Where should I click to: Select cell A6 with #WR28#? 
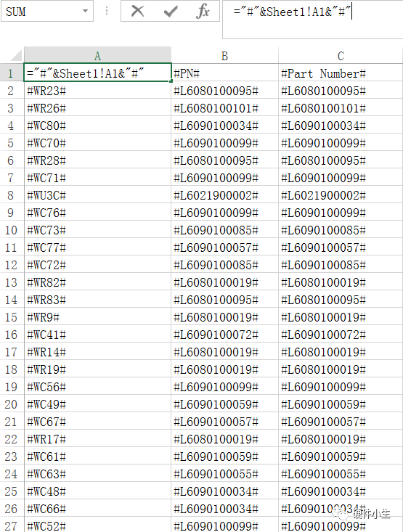click(x=97, y=160)
